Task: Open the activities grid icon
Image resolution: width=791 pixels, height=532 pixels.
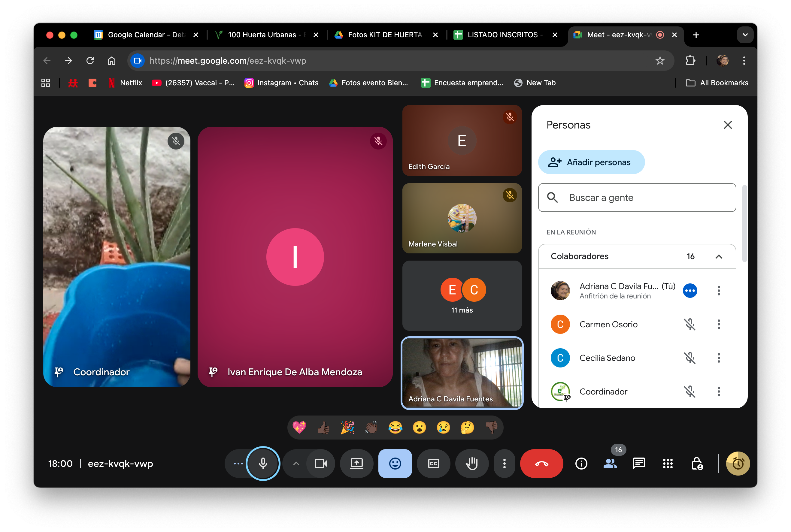Action: (668, 464)
